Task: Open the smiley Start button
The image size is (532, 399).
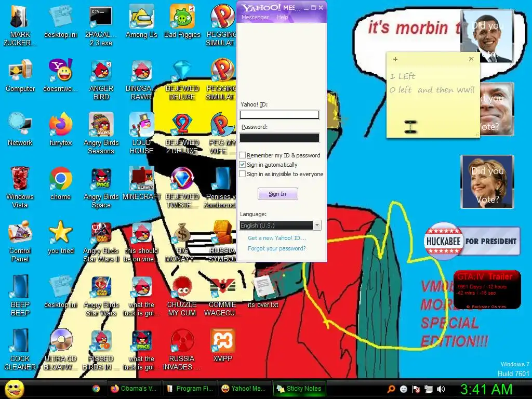Action: (x=14, y=389)
